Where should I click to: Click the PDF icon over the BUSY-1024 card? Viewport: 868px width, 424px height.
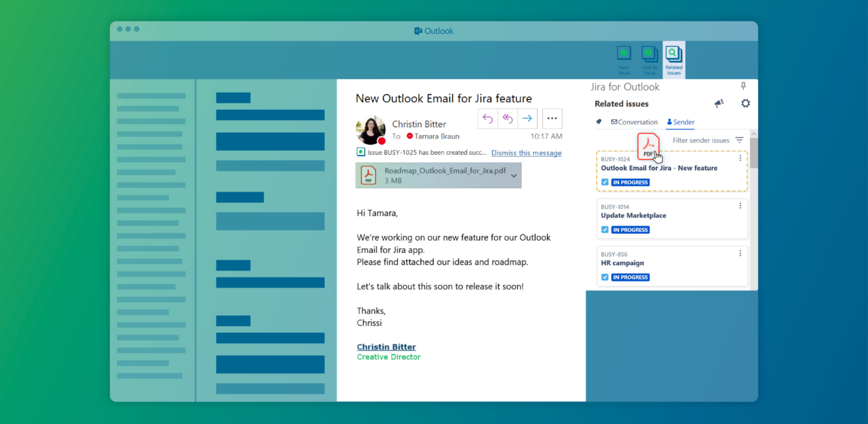pyautogui.click(x=648, y=146)
